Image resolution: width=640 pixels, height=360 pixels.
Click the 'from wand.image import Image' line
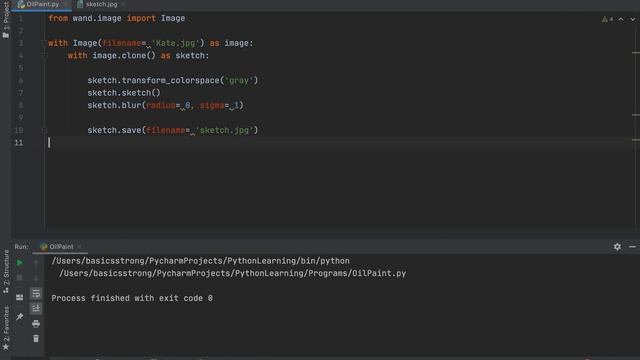click(x=117, y=18)
